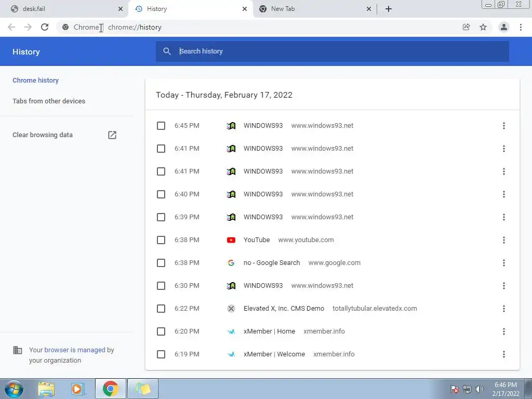532x399 pixels.
Task: Select Chrome history in the sidebar
Action: click(36, 81)
